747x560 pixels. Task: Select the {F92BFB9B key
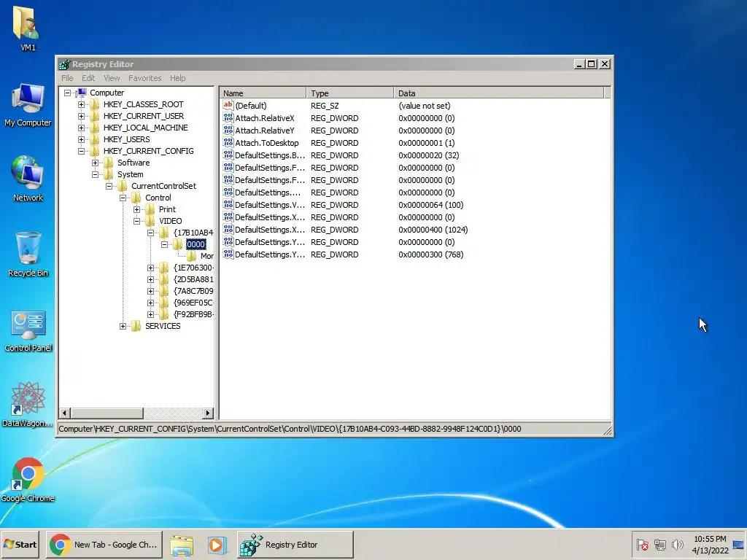(193, 314)
